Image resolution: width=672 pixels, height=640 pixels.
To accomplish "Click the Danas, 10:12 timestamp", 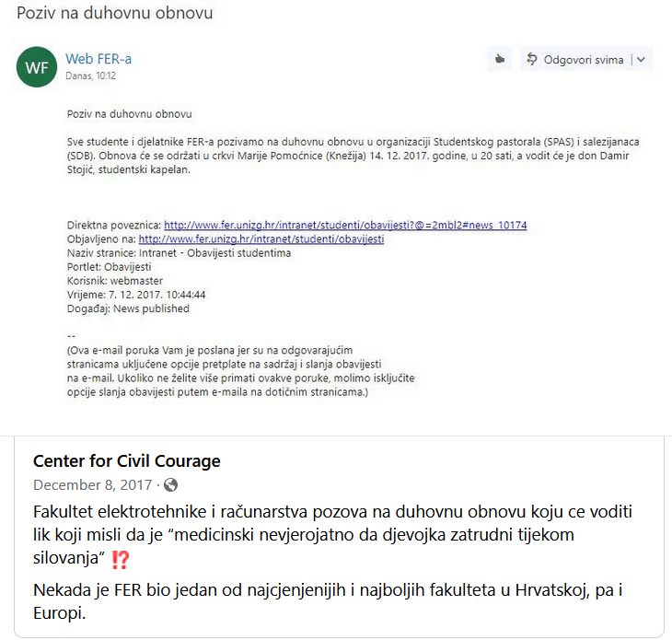I will click(x=91, y=76).
